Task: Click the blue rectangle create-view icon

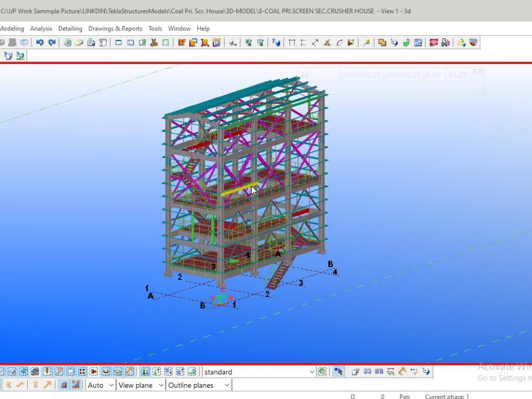Action: 119,43
